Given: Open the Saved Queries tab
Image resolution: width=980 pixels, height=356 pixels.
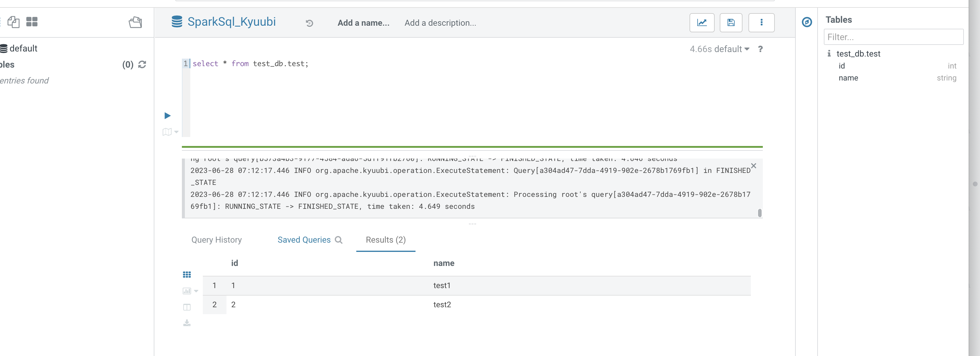Looking at the screenshot, I should [304, 240].
